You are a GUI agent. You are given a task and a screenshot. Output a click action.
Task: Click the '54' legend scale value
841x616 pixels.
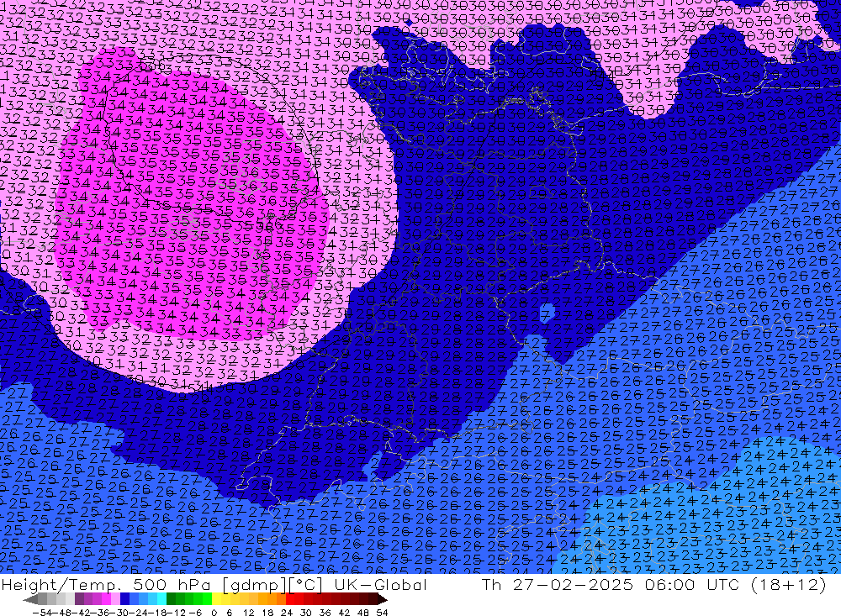(382, 613)
